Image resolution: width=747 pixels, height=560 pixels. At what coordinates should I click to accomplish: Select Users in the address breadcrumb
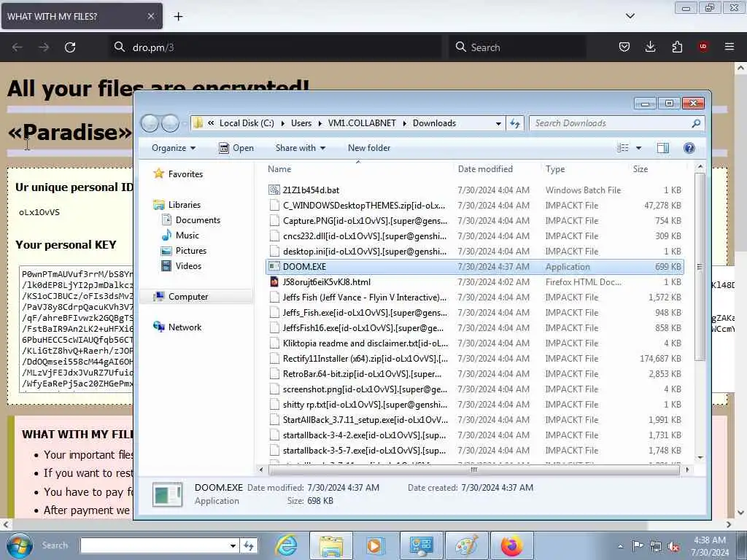point(301,123)
